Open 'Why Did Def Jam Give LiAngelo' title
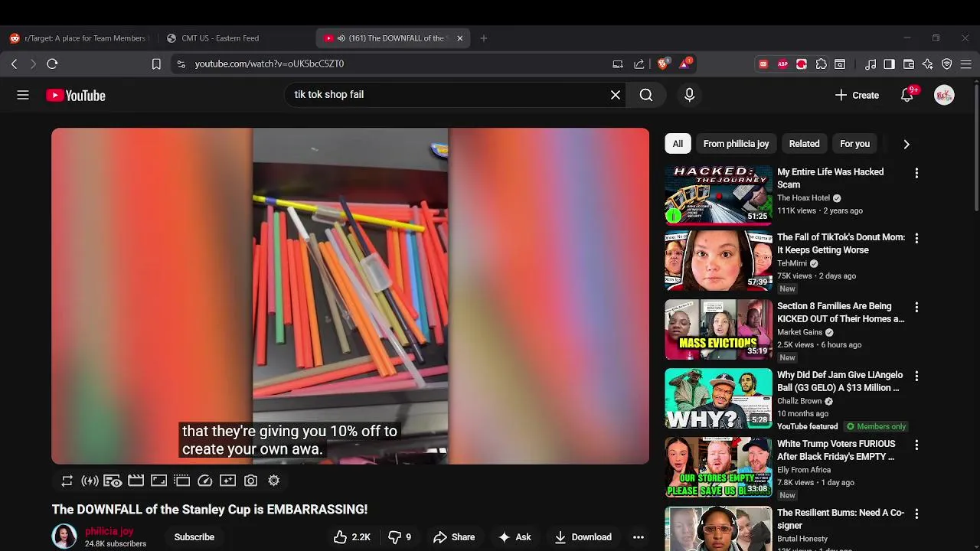This screenshot has height=551, width=980. click(840, 381)
